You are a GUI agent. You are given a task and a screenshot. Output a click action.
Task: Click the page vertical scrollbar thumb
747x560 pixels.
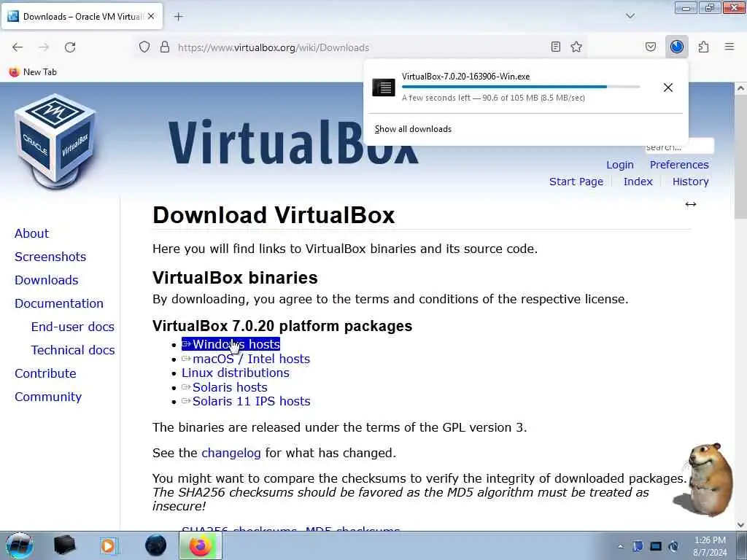pyautogui.click(x=740, y=156)
